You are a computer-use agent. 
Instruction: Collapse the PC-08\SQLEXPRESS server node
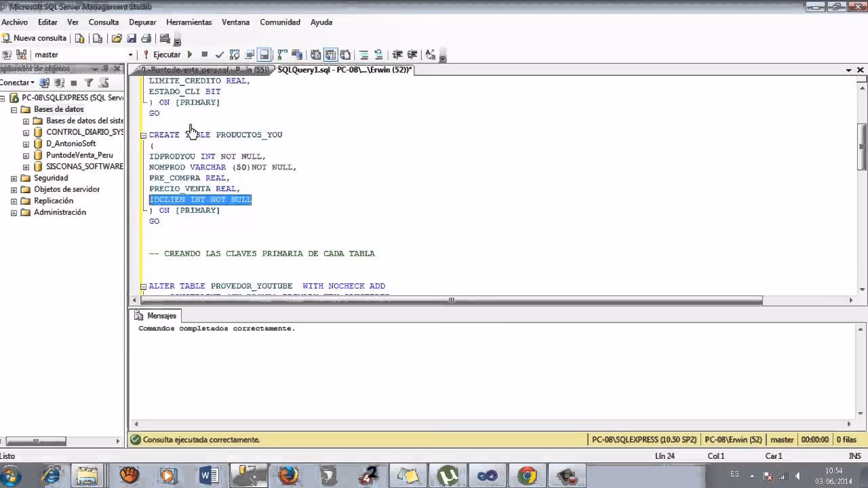tap(2, 98)
